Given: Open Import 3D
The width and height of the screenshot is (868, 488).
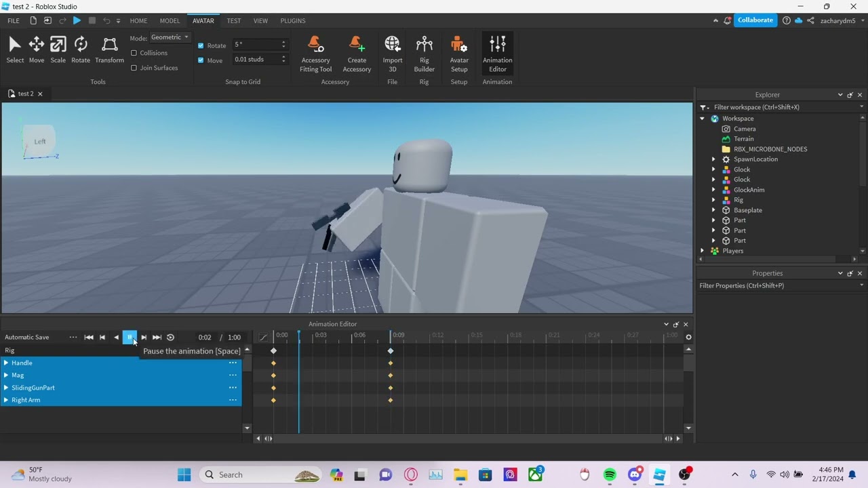Looking at the screenshot, I should point(393,54).
